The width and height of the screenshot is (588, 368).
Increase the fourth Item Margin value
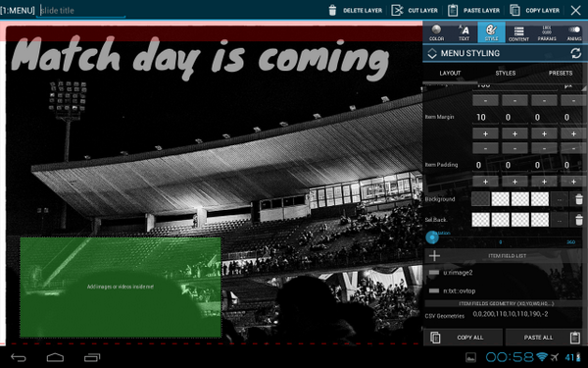573,133
